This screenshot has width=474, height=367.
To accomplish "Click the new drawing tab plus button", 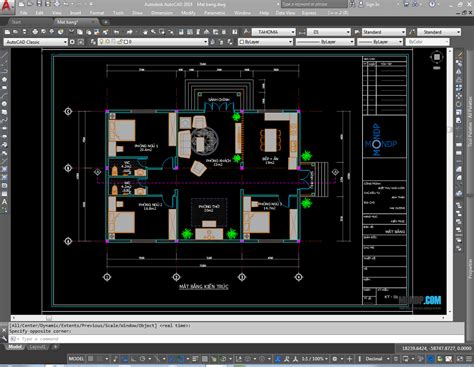I will (106, 22).
